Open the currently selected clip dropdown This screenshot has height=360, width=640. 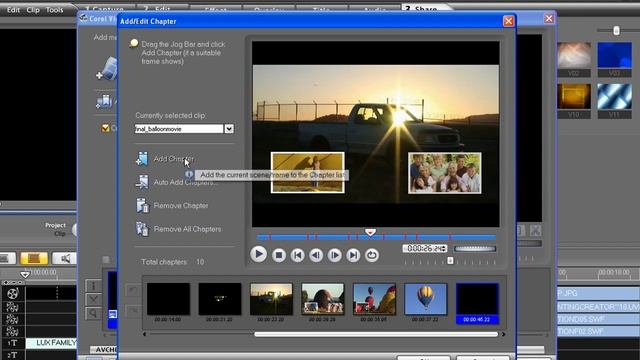point(229,129)
